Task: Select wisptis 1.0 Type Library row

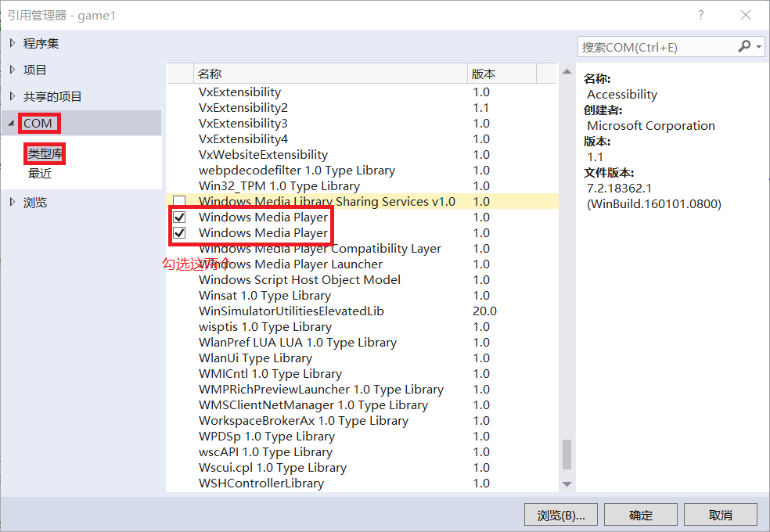Action: click(362, 327)
